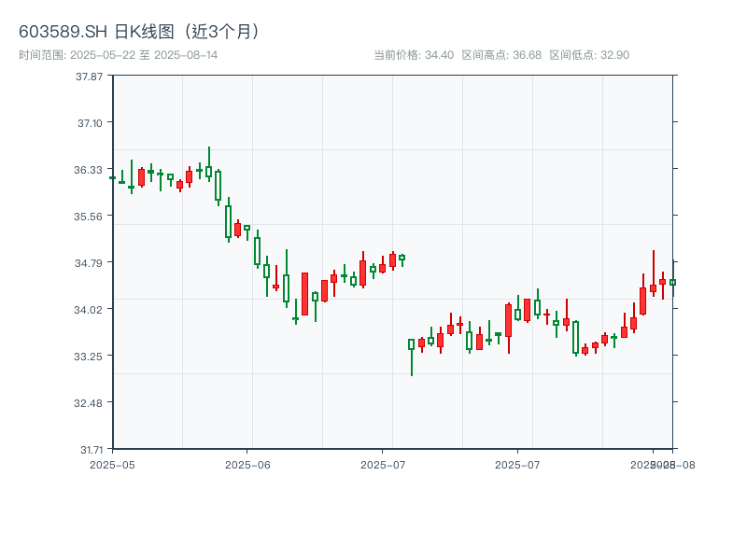The height and width of the screenshot is (560, 747).
Task: Click the 2025-06 x-axis label
Action: (x=247, y=464)
